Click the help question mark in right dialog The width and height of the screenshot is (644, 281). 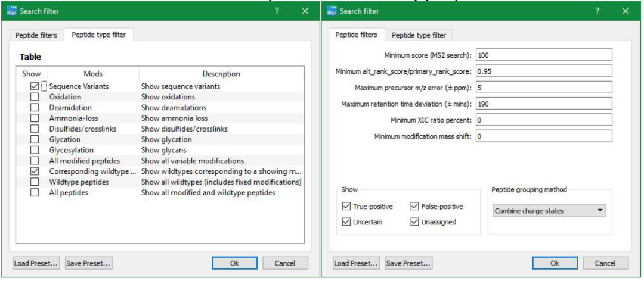click(597, 11)
